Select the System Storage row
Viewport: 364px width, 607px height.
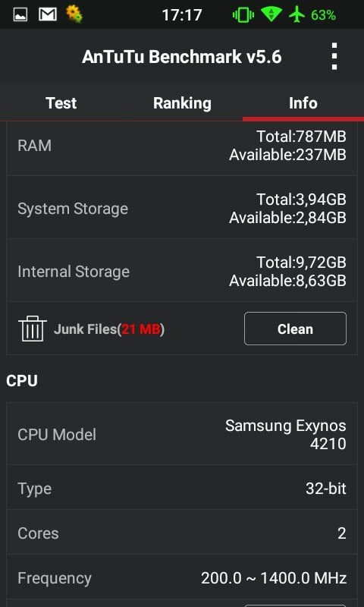pos(182,207)
